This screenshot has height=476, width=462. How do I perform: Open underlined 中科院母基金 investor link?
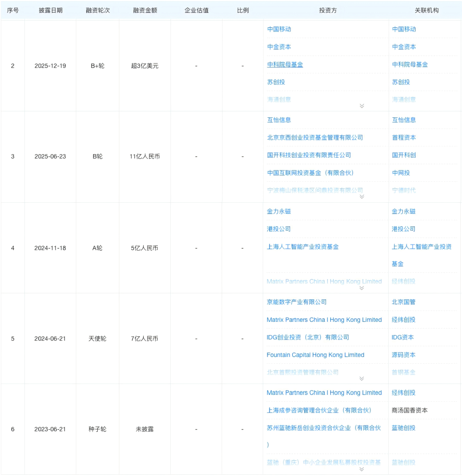pos(285,64)
